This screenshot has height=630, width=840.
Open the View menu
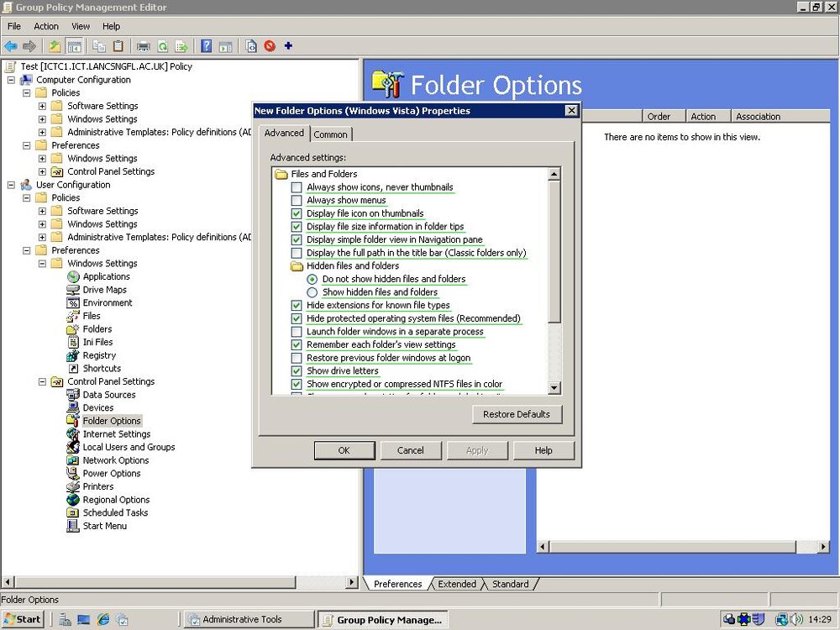tap(81, 26)
